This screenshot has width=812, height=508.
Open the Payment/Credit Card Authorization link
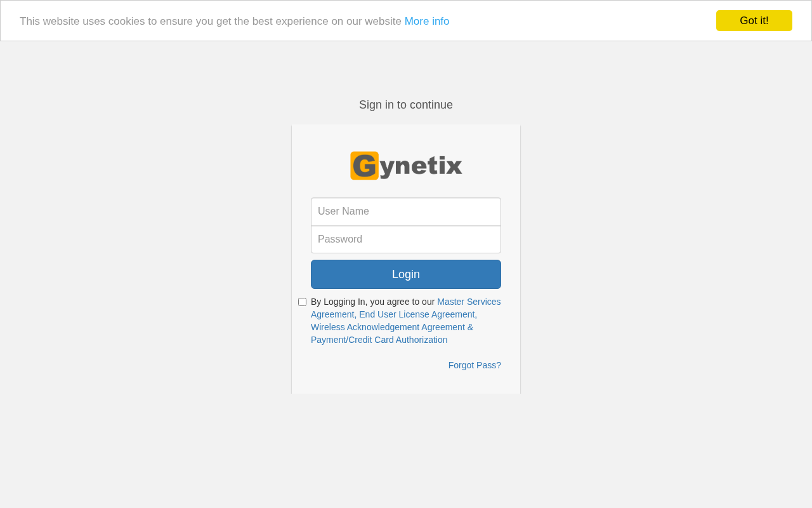click(x=379, y=340)
